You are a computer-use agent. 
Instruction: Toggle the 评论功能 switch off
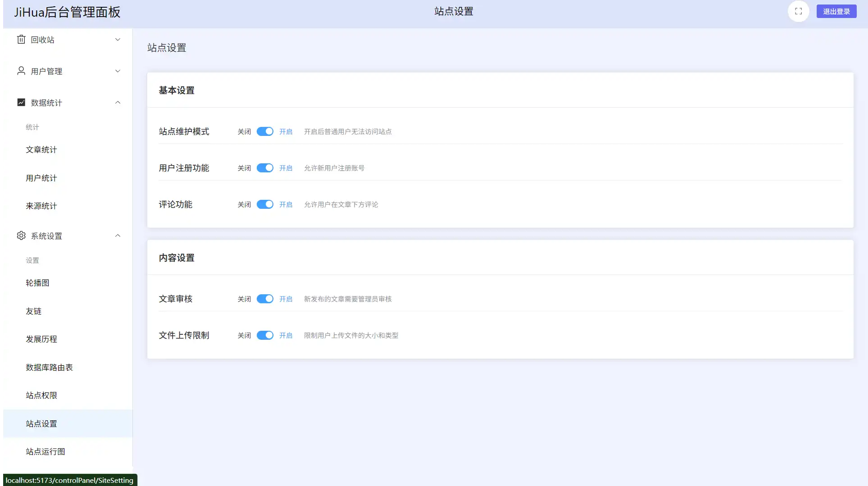(265, 204)
